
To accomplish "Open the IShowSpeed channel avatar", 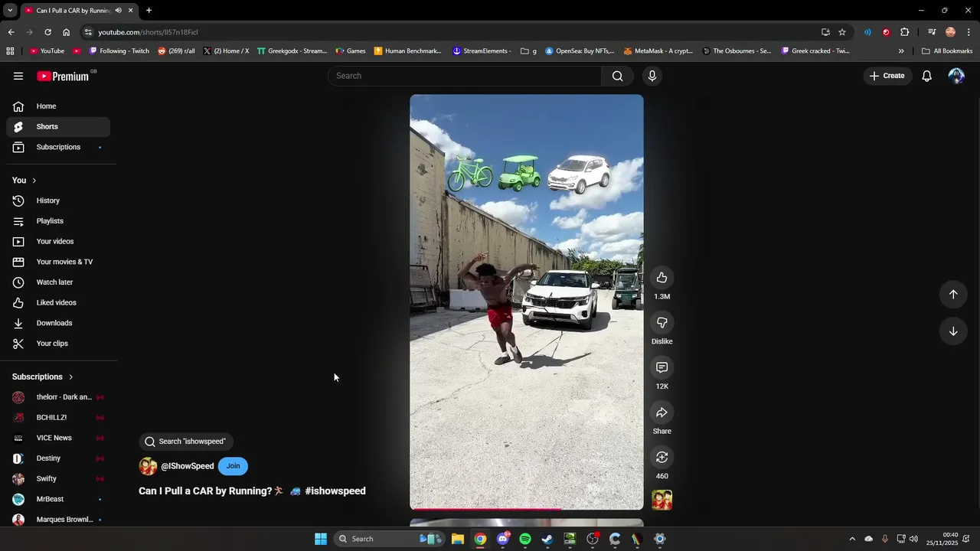I will (148, 466).
